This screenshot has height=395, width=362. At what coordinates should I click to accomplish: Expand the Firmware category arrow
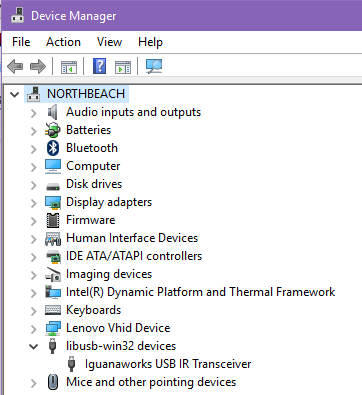pyautogui.click(x=33, y=221)
